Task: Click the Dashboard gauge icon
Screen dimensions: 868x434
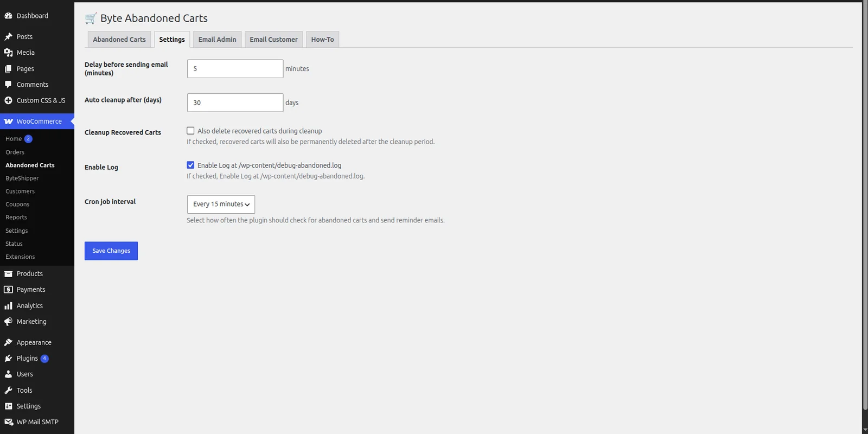Action: 8,16
